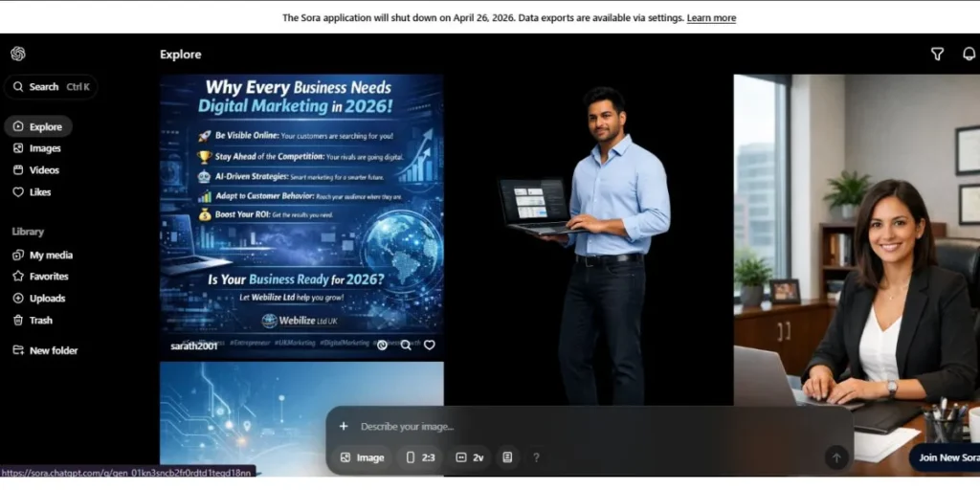Click the Learn more link in banner
Viewport: 980px width, 490px height.
(711, 18)
